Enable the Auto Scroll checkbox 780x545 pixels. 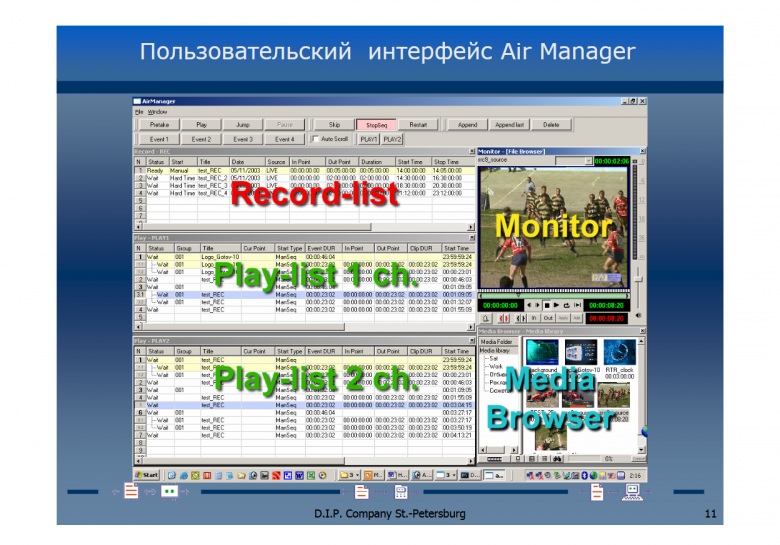(315, 139)
